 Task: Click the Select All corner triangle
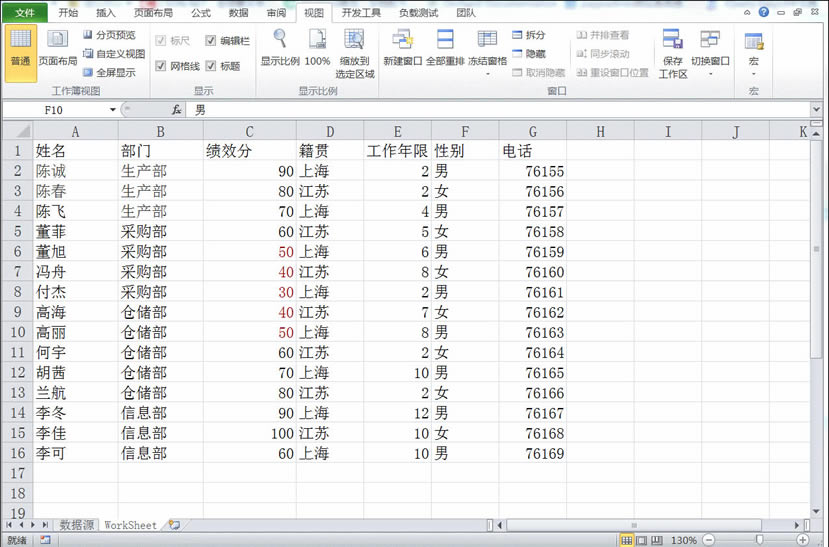click(x=17, y=131)
